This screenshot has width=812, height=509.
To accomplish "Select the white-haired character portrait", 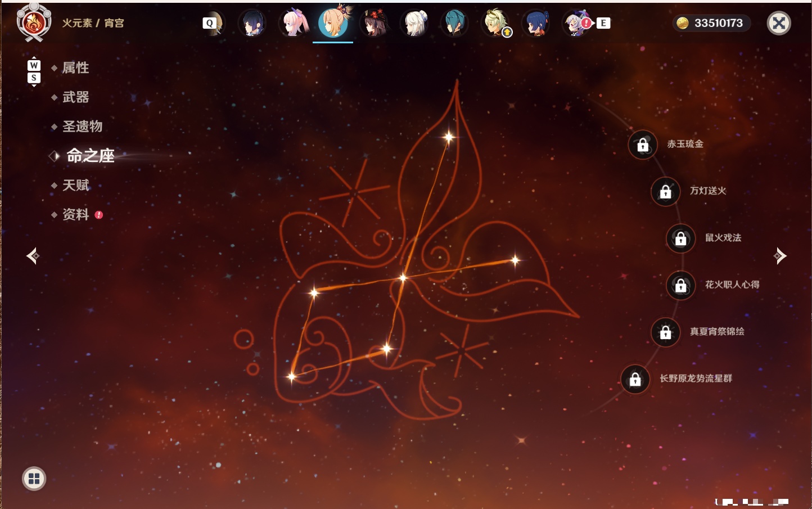I will point(414,23).
